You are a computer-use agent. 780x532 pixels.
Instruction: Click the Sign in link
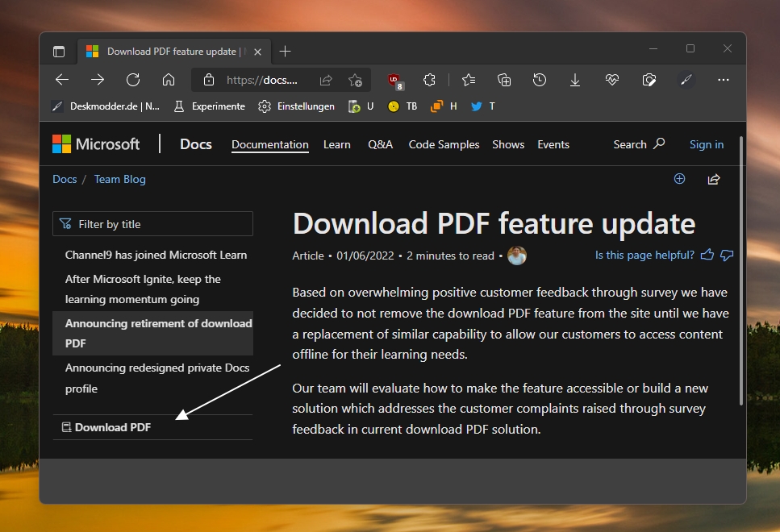707,144
